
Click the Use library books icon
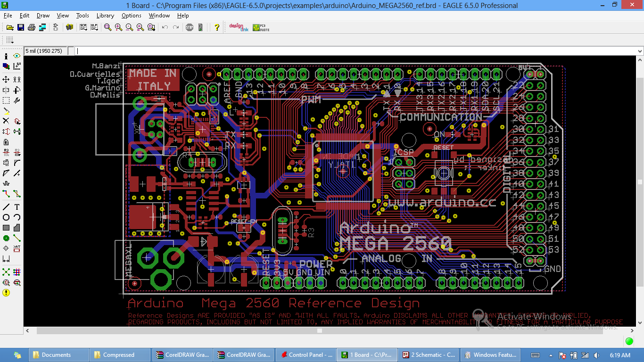70,27
